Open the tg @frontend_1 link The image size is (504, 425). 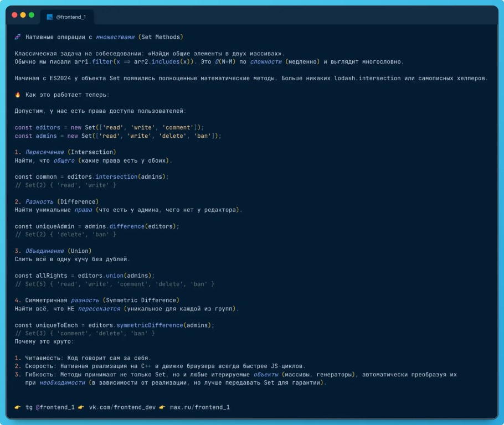pos(50,407)
